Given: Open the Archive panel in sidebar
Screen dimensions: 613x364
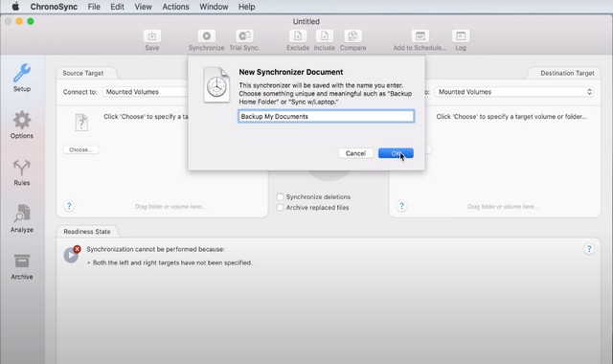Looking at the screenshot, I should (x=22, y=266).
